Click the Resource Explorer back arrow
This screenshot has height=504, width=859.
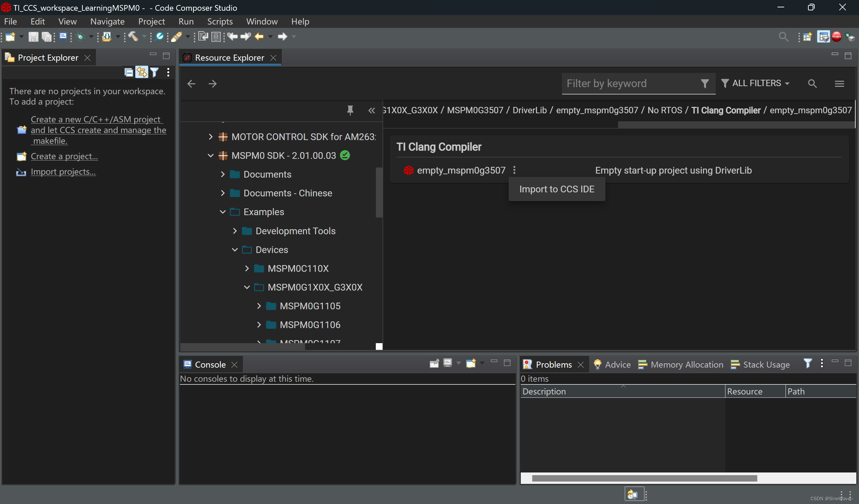pos(191,84)
